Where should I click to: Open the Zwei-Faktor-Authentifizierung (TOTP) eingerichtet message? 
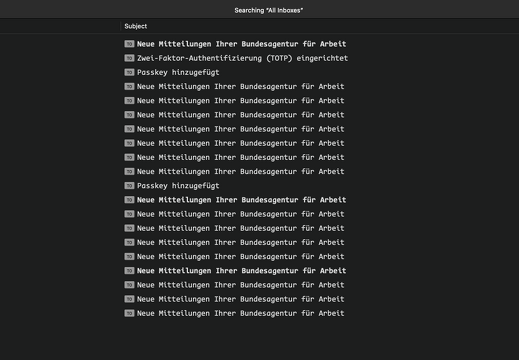point(242,58)
